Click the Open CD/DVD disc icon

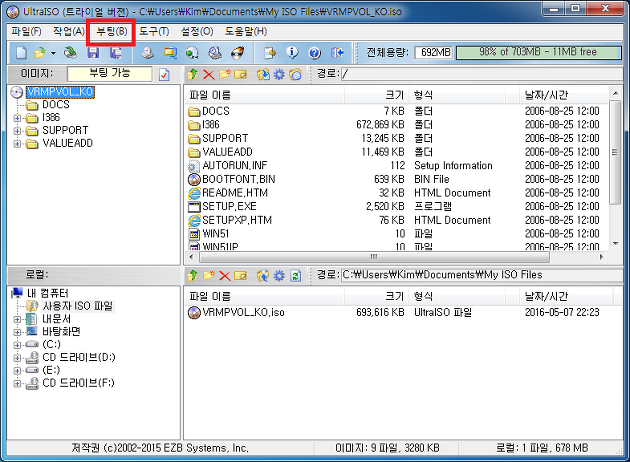click(x=70, y=53)
